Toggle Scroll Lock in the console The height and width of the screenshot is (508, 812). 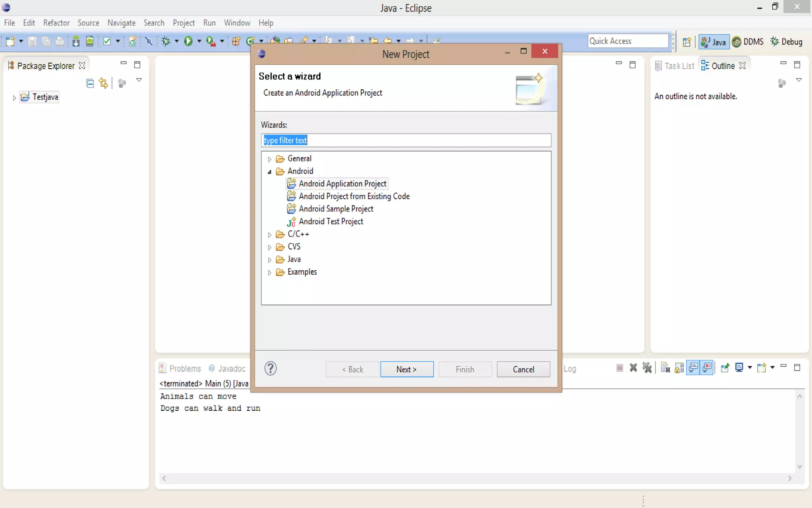pos(679,368)
